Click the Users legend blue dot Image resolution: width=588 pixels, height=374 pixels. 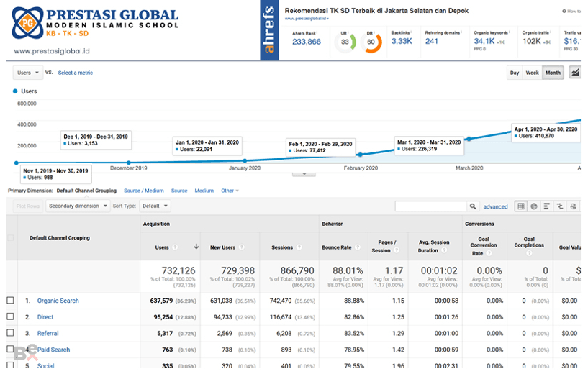click(15, 91)
